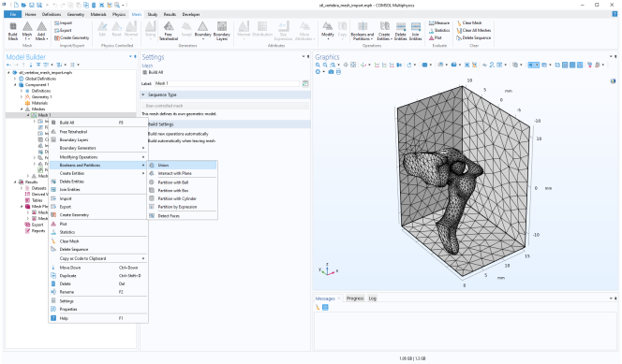622x364 pixels.
Task: Collapse the Results tree node
Action: point(15,182)
